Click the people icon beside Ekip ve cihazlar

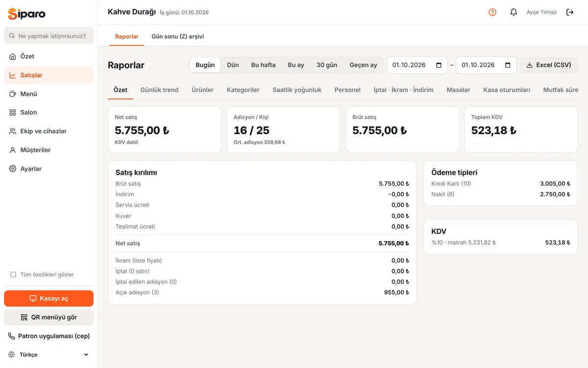click(13, 131)
